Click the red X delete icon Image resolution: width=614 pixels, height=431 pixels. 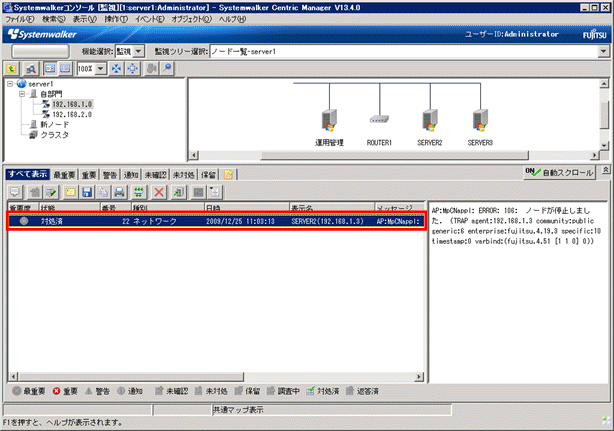tap(159, 192)
